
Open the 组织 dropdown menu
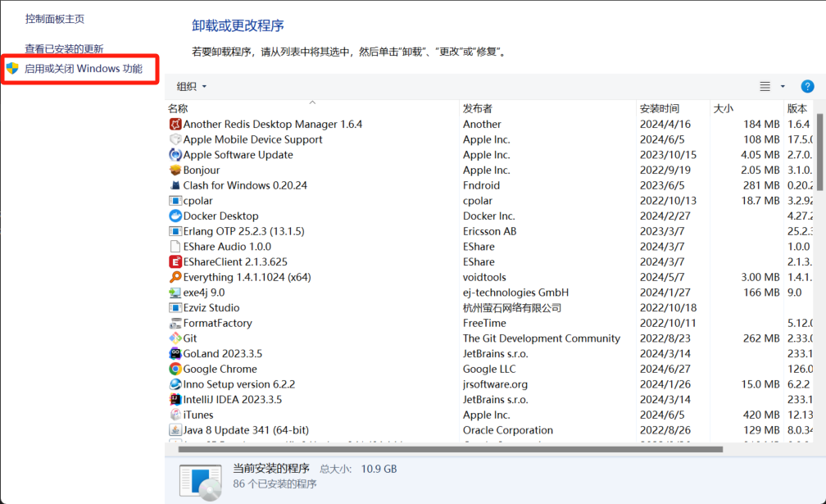point(192,87)
